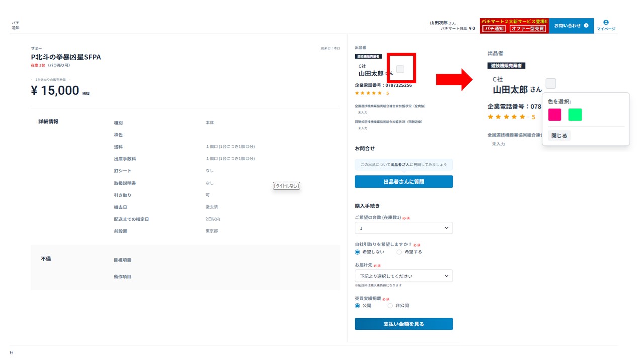The image size is (644, 362).
Task: Set 売買実績掲載 to 公開
Action: pyautogui.click(x=358, y=306)
